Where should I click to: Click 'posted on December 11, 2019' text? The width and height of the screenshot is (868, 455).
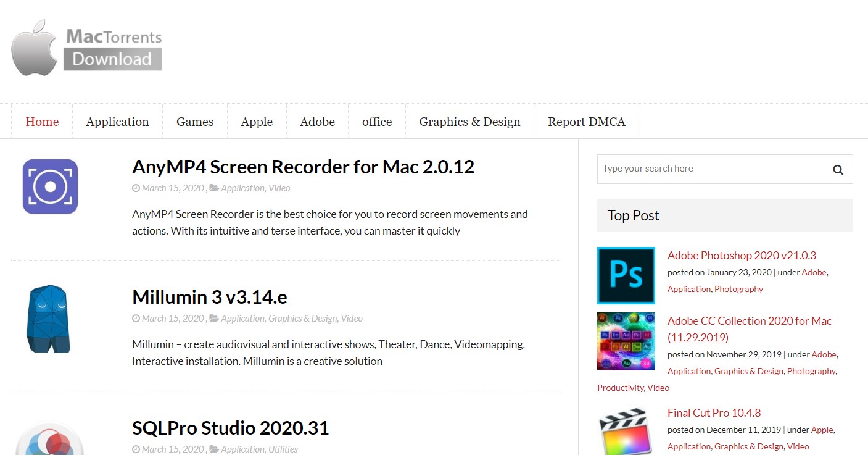pos(724,430)
